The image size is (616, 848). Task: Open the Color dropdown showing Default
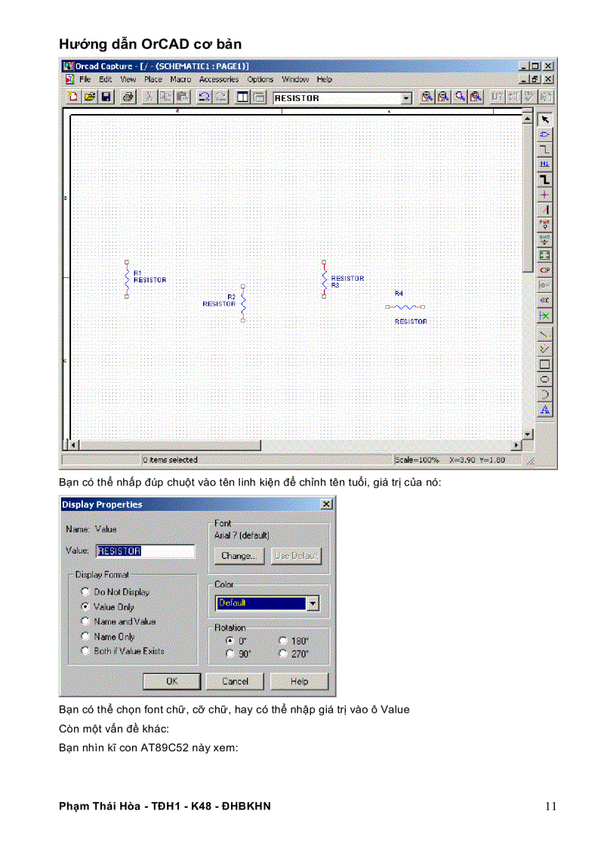pyautogui.click(x=313, y=603)
